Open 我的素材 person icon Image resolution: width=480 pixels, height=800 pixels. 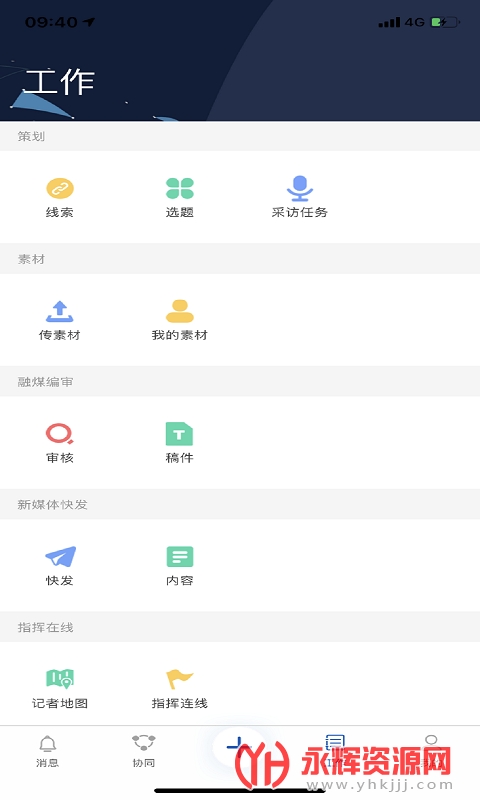click(180, 311)
